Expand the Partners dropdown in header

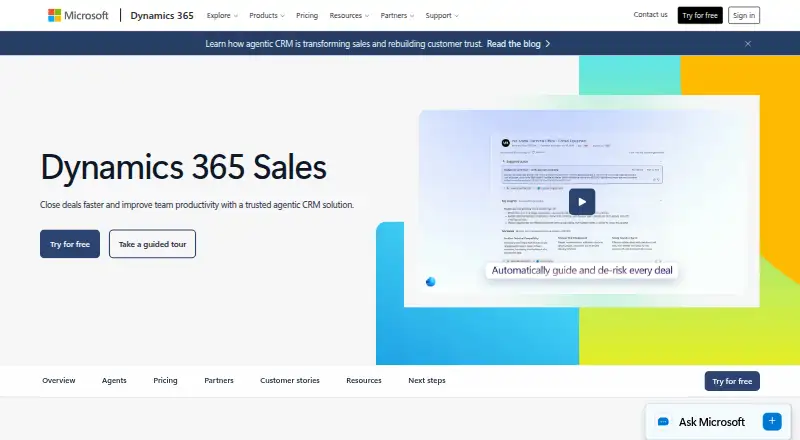point(397,16)
